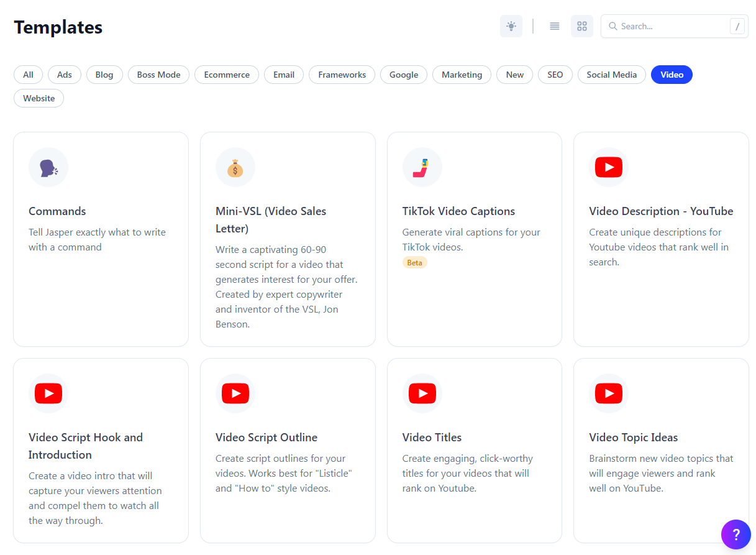Switch to grid view layout
756x555 pixels.
(582, 26)
